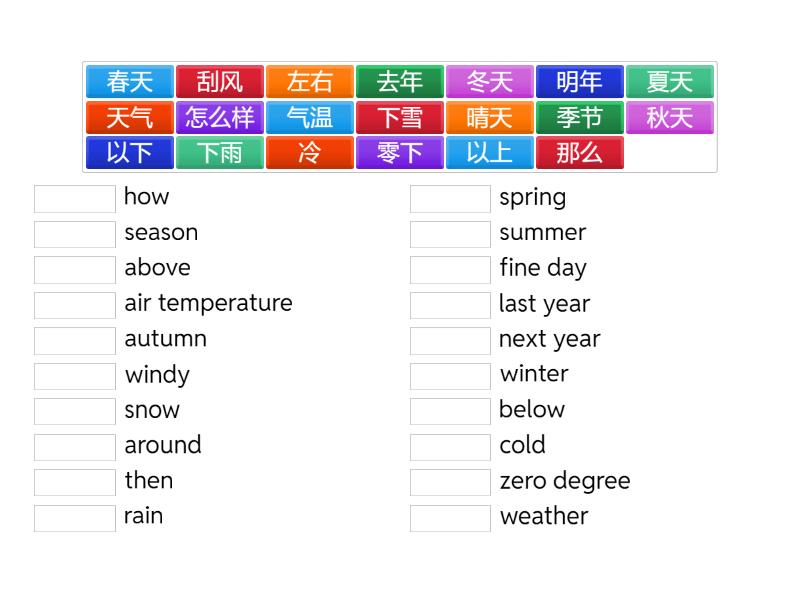The height and width of the screenshot is (600, 800).
Task: Pick the 左右 orange tile
Action: click(x=310, y=82)
